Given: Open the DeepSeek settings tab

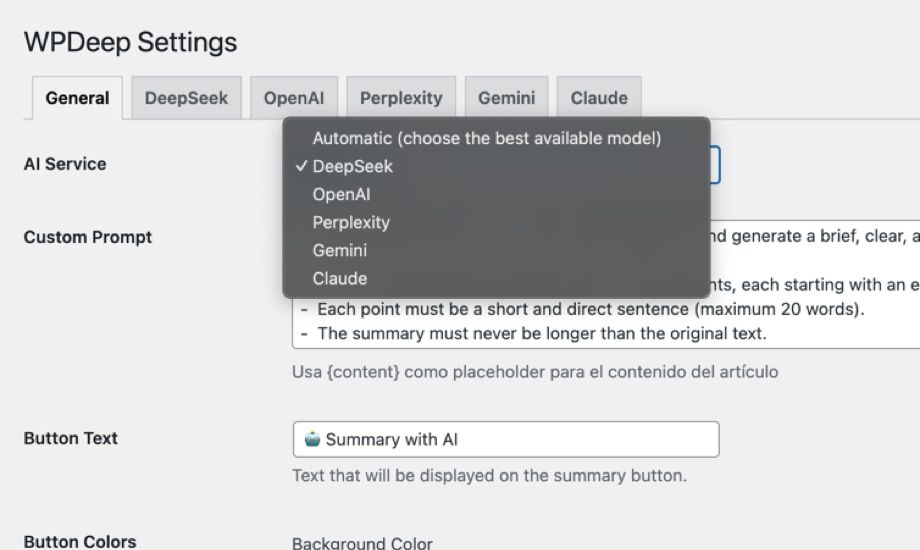Looking at the screenshot, I should pyautogui.click(x=186, y=98).
